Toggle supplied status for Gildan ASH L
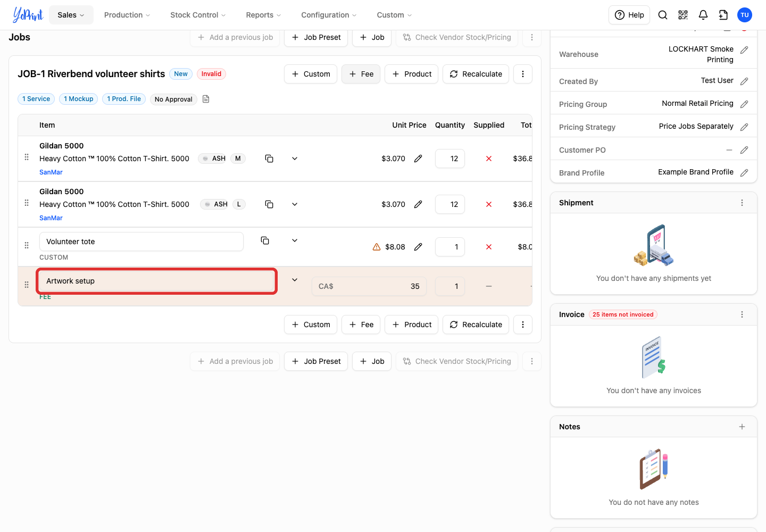The image size is (766, 532). [489, 204]
